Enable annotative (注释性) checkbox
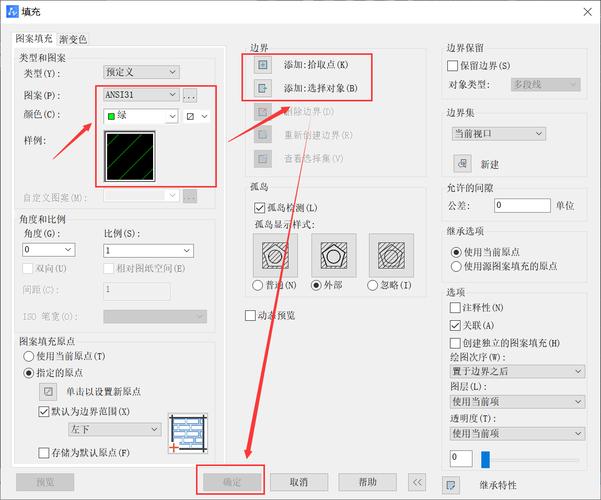Screen dimensions: 601x500 455,308
